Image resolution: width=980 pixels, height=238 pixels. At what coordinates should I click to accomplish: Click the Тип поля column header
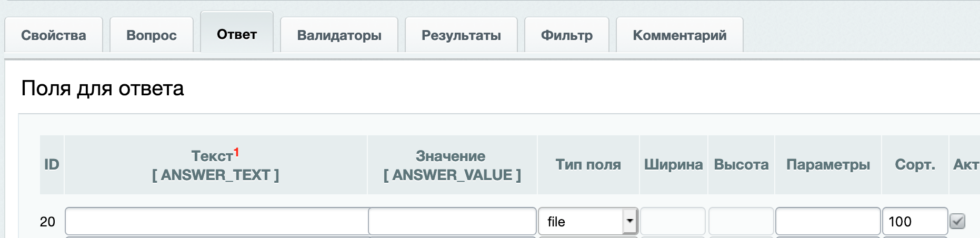588,165
